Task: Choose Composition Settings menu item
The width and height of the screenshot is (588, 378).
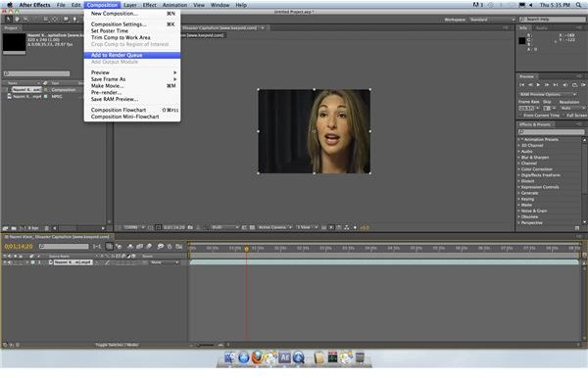Action: [132, 24]
